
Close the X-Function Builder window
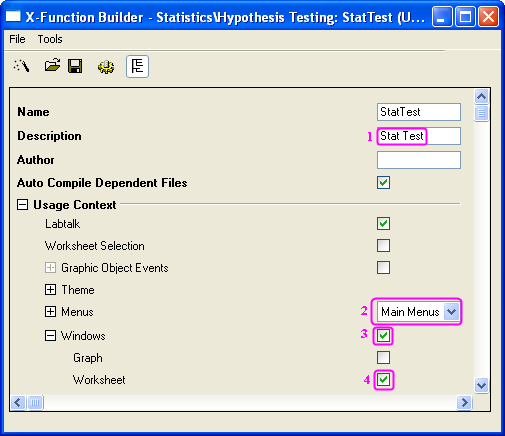pyautogui.click(x=488, y=17)
